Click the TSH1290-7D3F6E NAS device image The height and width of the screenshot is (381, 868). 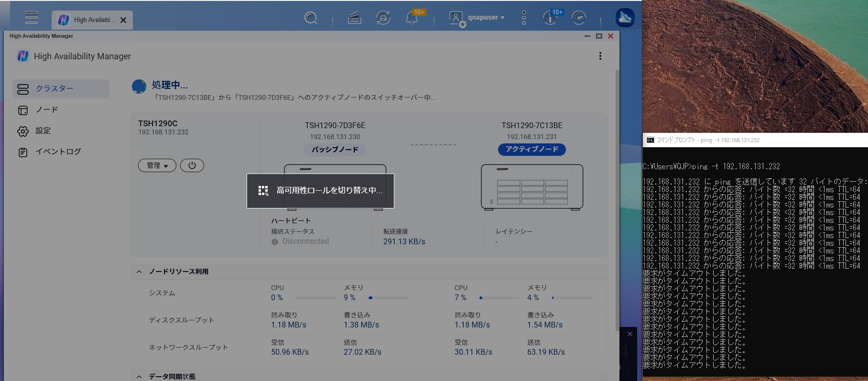335,187
